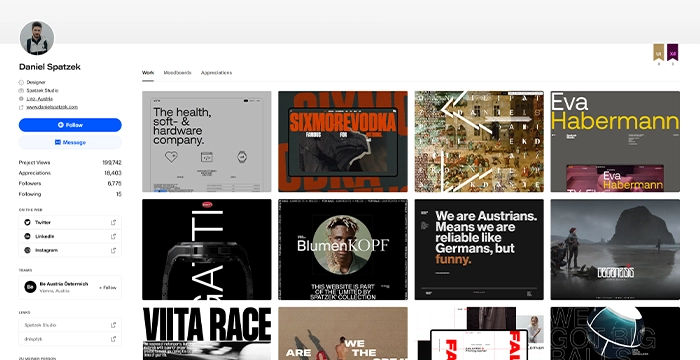Click the Project Views count 199,742
Viewport: 700px width, 360px height.
(x=112, y=163)
